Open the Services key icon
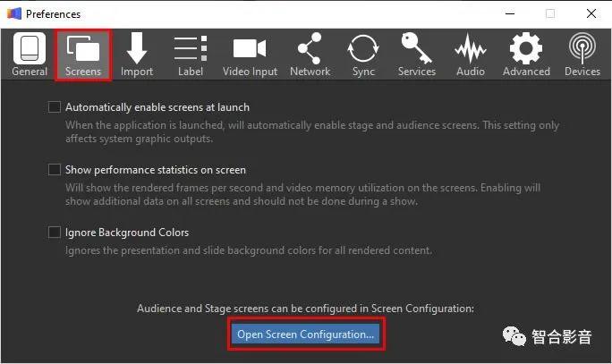Viewport: 612px width, 364px height. coord(417,49)
